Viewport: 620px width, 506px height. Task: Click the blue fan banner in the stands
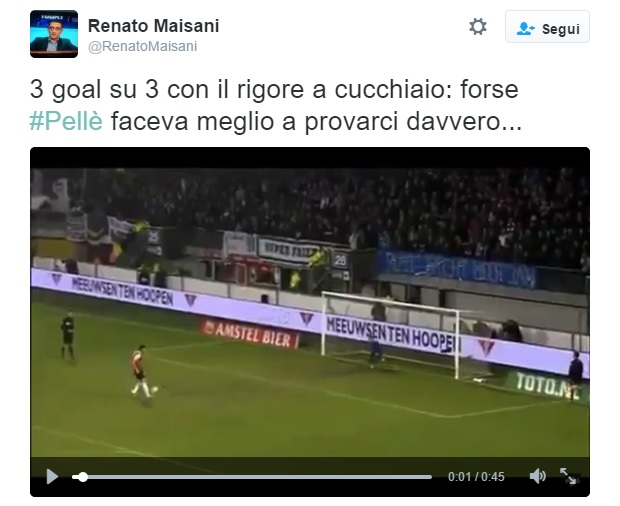click(456, 268)
